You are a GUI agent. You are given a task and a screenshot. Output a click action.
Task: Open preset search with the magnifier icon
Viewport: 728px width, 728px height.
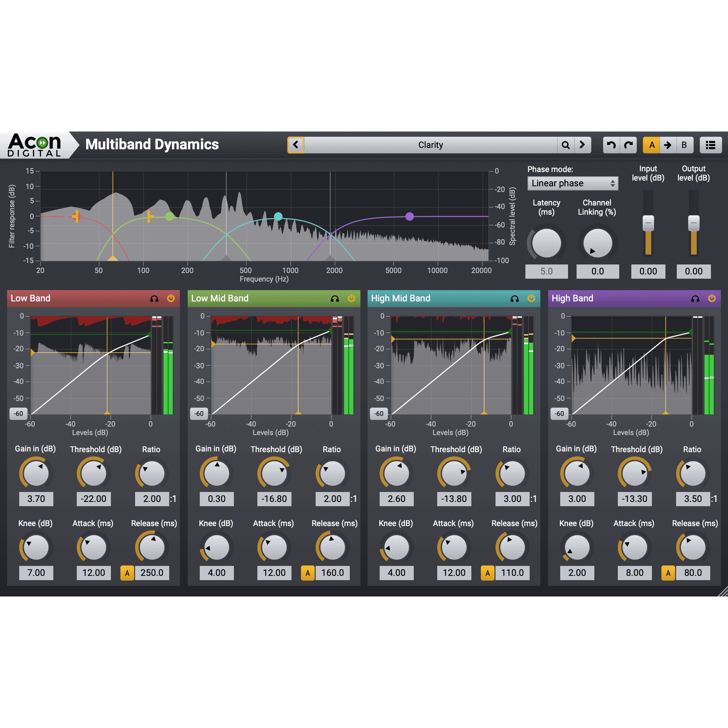[x=566, y=145]
